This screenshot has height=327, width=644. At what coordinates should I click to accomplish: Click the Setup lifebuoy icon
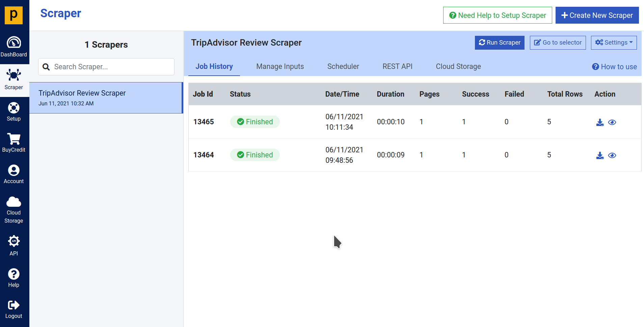tap(14, 108)
